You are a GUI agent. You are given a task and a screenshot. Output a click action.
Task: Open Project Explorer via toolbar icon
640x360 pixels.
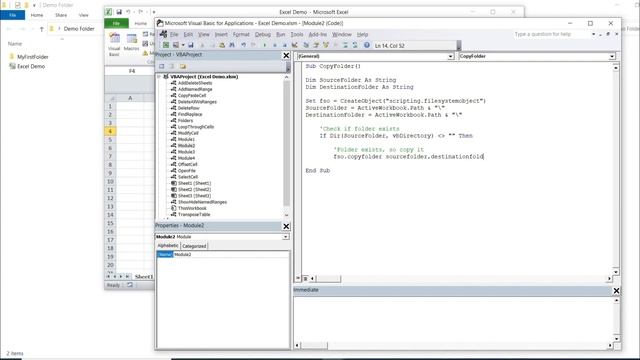click(306, 45)
